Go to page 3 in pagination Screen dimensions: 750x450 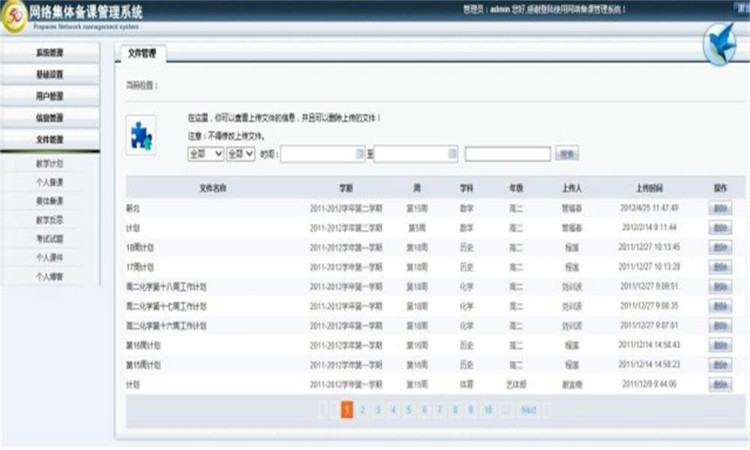(x=378, y=410)
